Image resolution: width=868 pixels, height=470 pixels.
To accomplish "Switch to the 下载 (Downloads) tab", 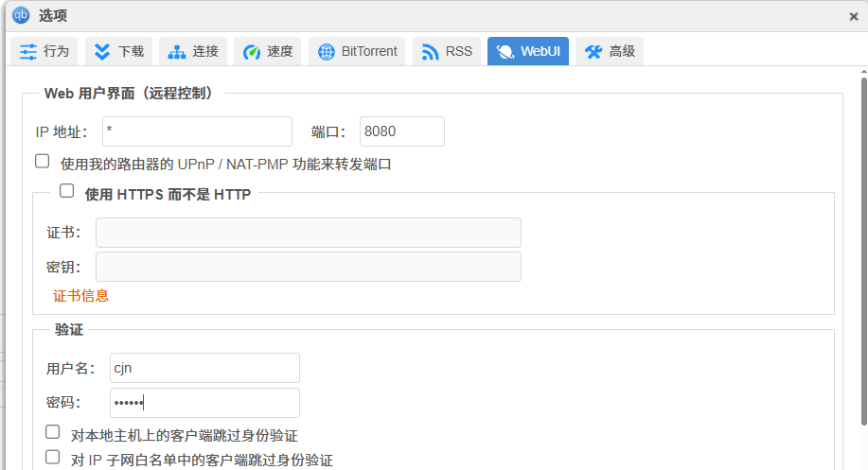I will [118, 51].
